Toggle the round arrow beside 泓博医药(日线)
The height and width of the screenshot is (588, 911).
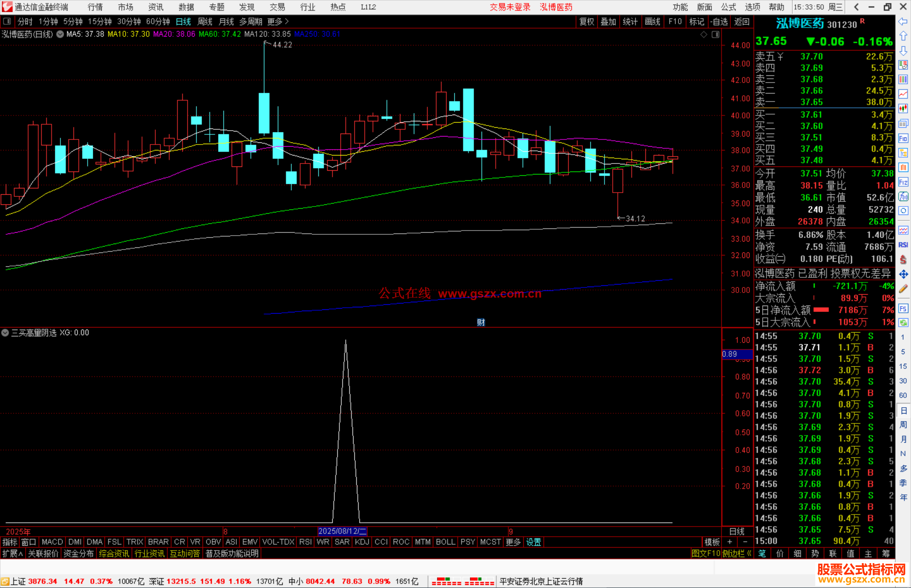click(x=60, y=34)
